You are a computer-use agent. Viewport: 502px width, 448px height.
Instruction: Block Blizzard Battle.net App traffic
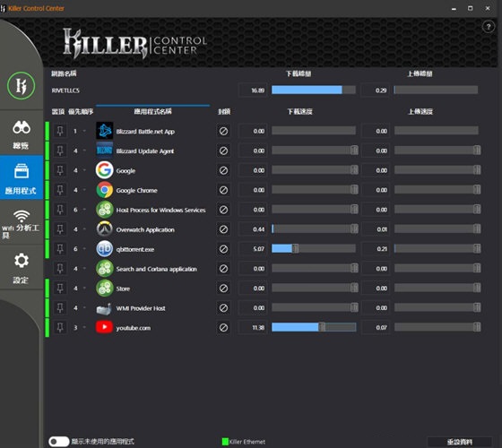pyautogui.click(x=223, y=131)
